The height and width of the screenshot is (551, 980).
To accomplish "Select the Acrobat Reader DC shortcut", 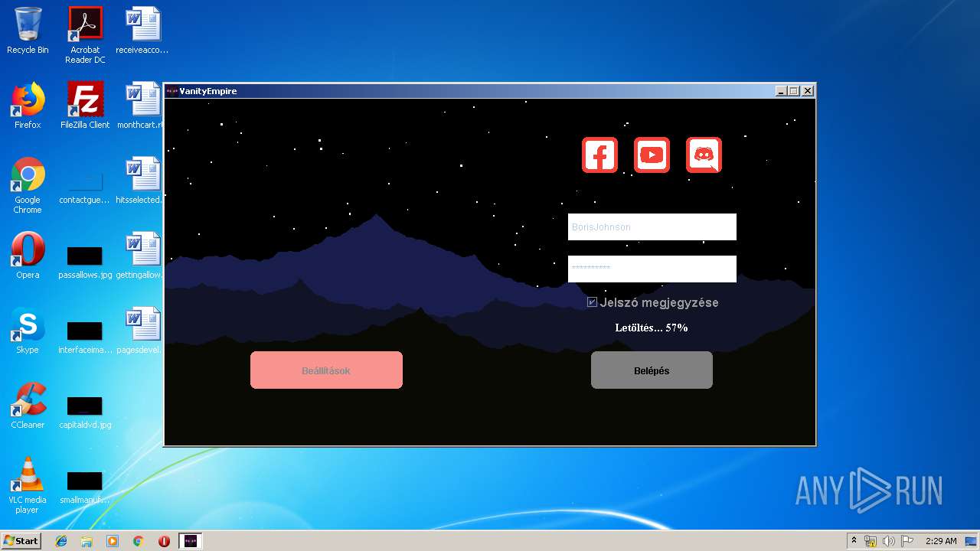I will pyautogui.click(x=85, y=35).
